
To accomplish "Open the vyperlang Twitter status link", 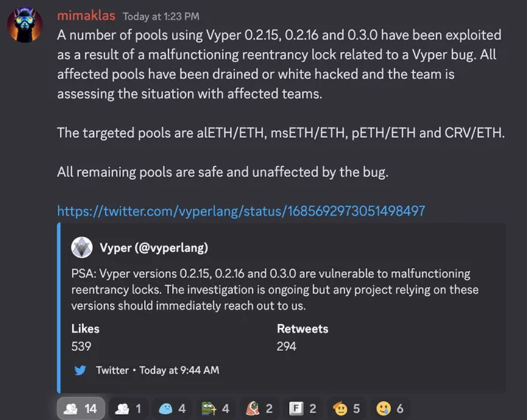I will click(x=241, y=211).
